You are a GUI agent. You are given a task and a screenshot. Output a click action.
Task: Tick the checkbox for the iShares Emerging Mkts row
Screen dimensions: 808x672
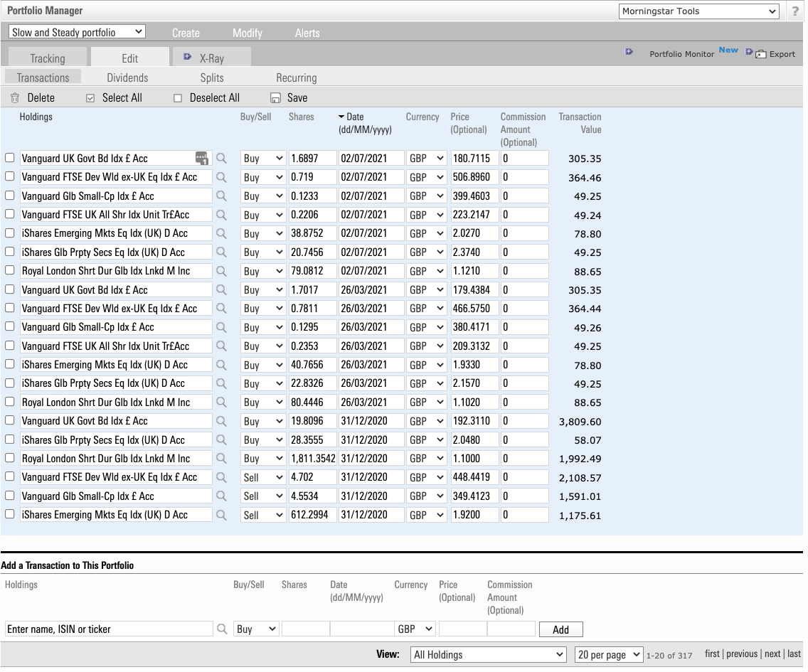click(x=9, y=233)
